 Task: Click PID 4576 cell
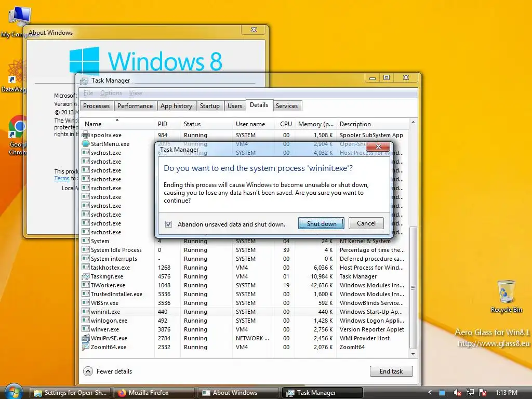164,276
